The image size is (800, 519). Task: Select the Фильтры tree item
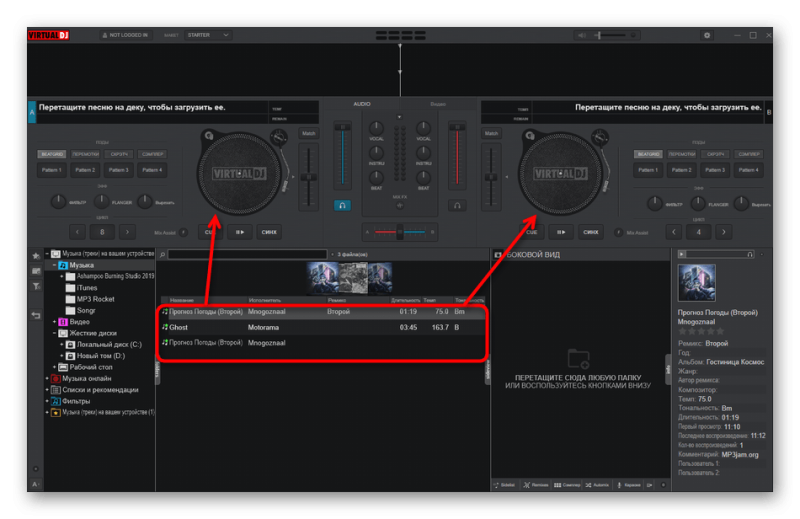point(76,401)
